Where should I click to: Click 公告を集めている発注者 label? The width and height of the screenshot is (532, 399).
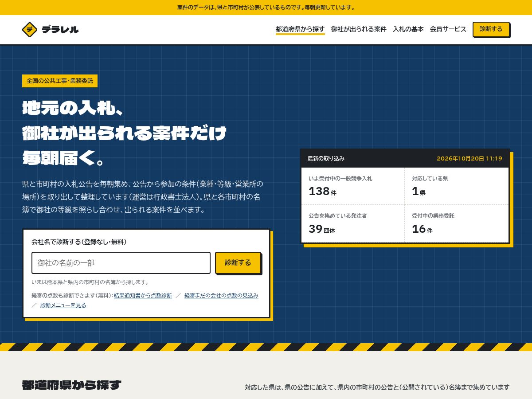click(338, 216)
